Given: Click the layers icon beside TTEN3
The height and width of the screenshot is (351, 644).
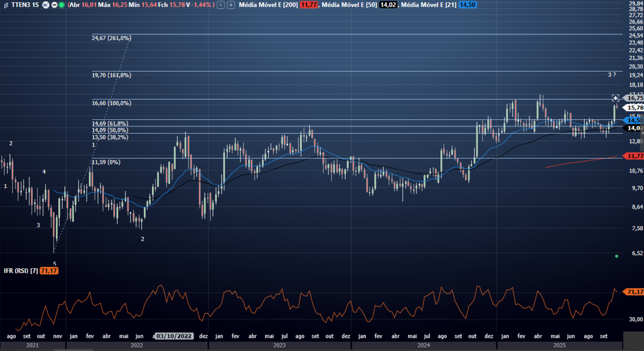Looking at the screenshot, I should (6, 5).
